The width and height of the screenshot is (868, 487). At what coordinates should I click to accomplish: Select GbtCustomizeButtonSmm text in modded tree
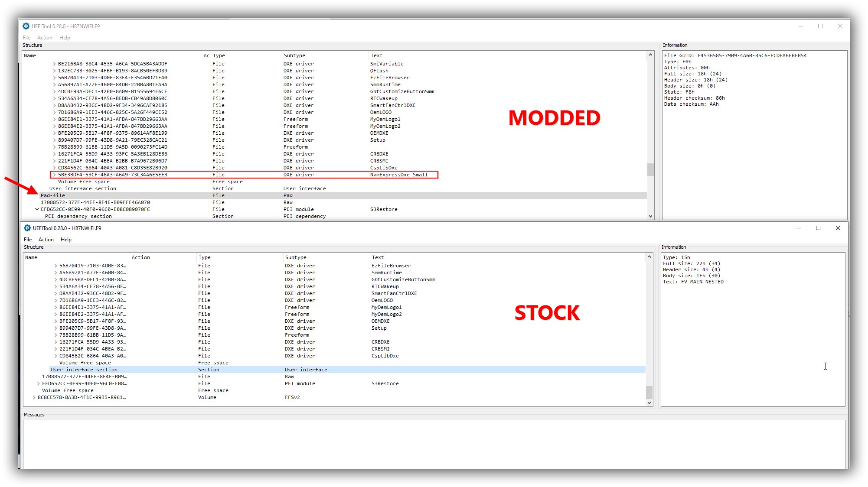click(x=402, y=91)
